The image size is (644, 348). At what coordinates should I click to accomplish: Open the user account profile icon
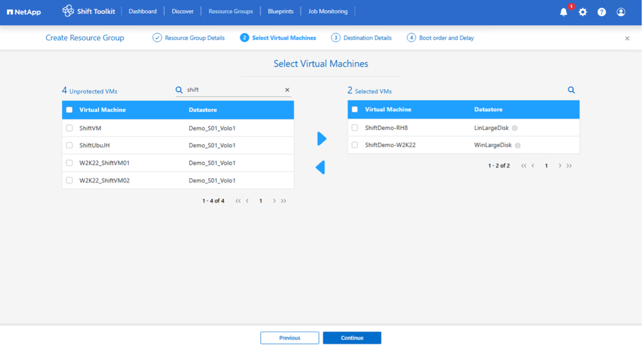tap(621, 12)
